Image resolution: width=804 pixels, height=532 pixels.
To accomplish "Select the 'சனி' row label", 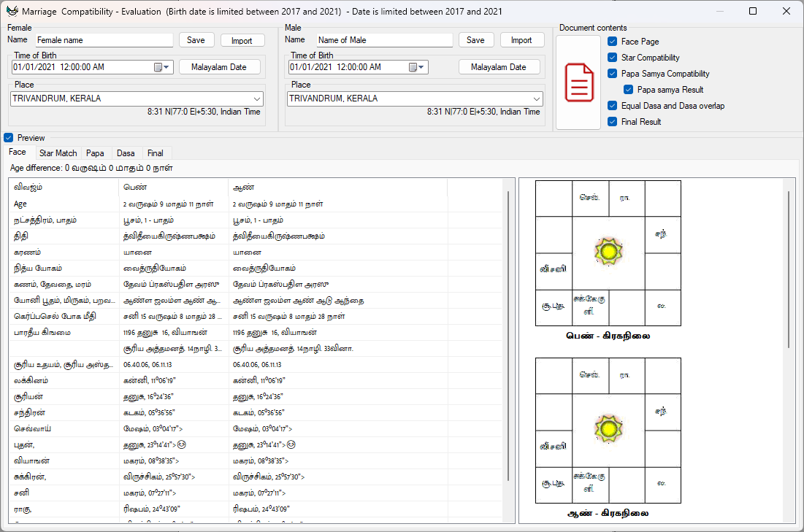I will tap(21, 493).
